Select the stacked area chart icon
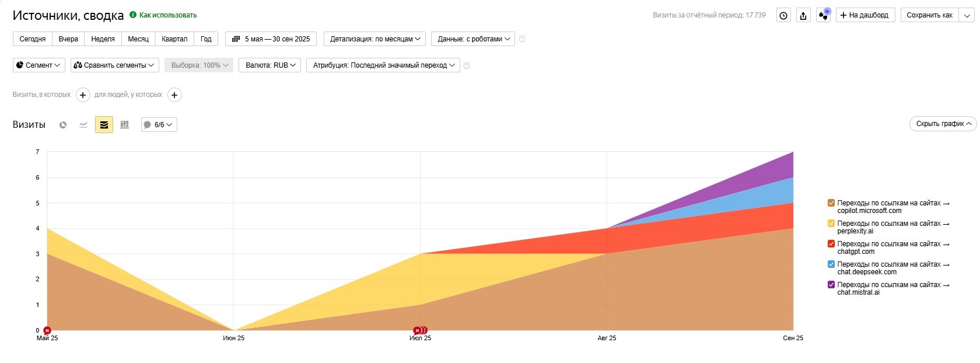Viewport: 980px width, 363px height. pos(104,125)
